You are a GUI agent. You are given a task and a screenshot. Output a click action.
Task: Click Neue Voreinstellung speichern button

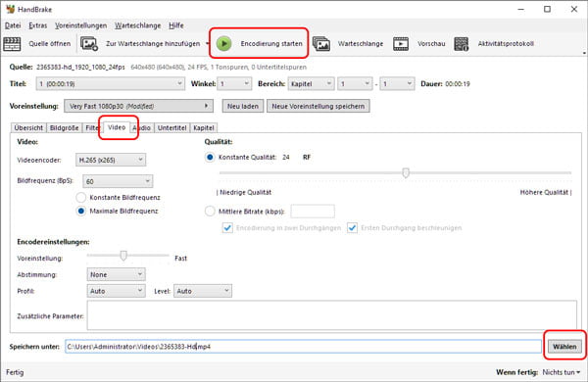tap(318, 106)
